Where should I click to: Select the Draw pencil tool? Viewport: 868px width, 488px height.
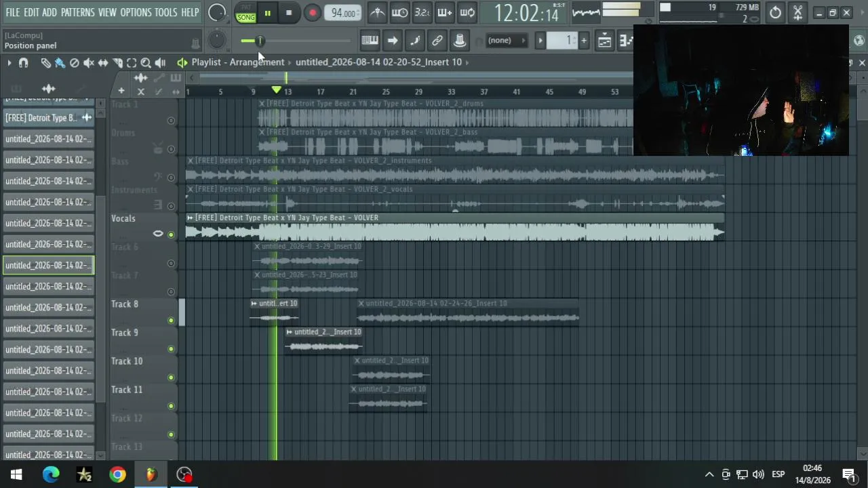[x=45, y=63]
